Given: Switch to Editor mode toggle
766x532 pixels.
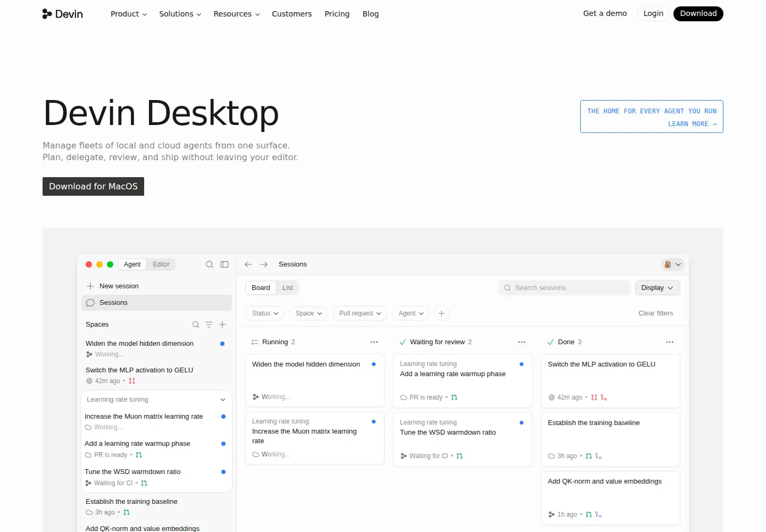Looking at the screenshot, I should pos(161,264).
